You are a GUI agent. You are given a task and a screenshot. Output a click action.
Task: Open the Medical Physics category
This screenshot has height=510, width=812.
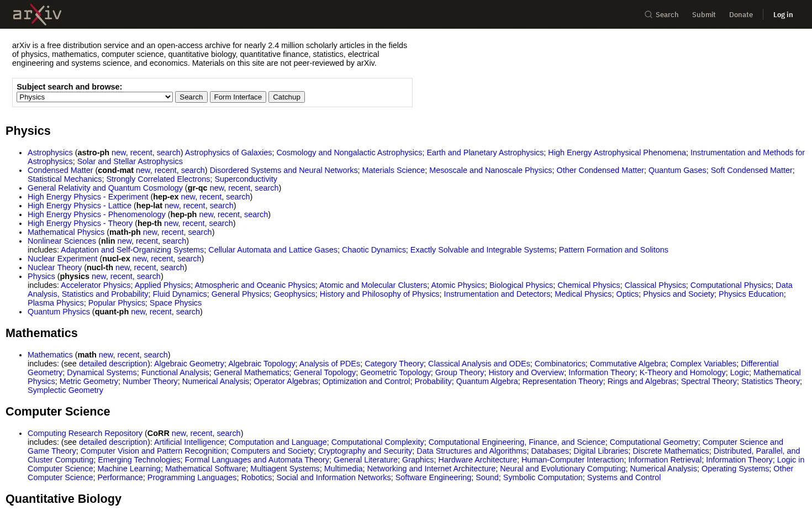583,294
